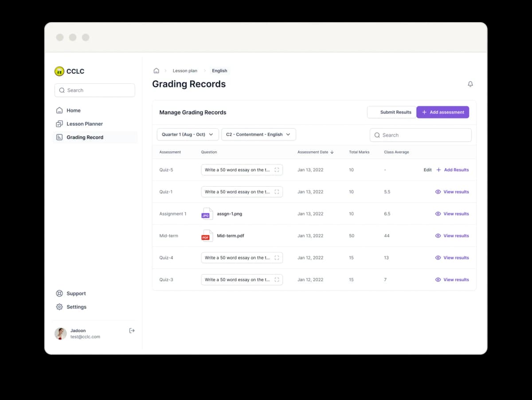Select the Mid-term assessment name
Image resolution: width=532 pixels, height=400 pixels.
click(x=168, y=236)
